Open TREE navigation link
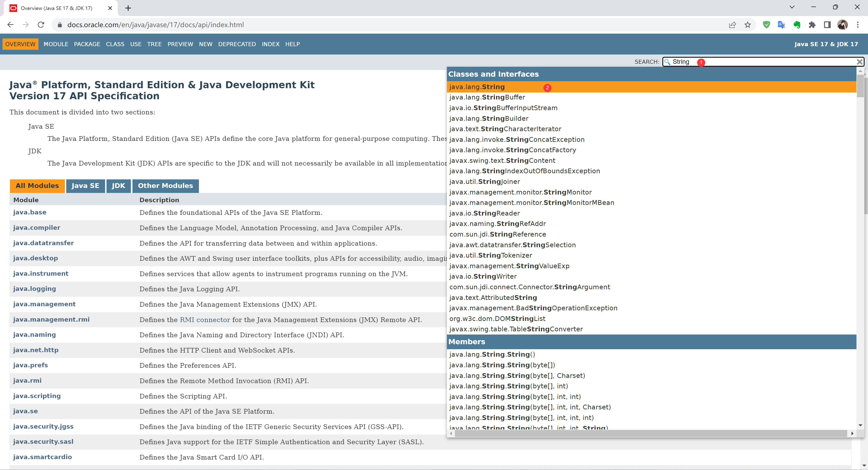 154,44
